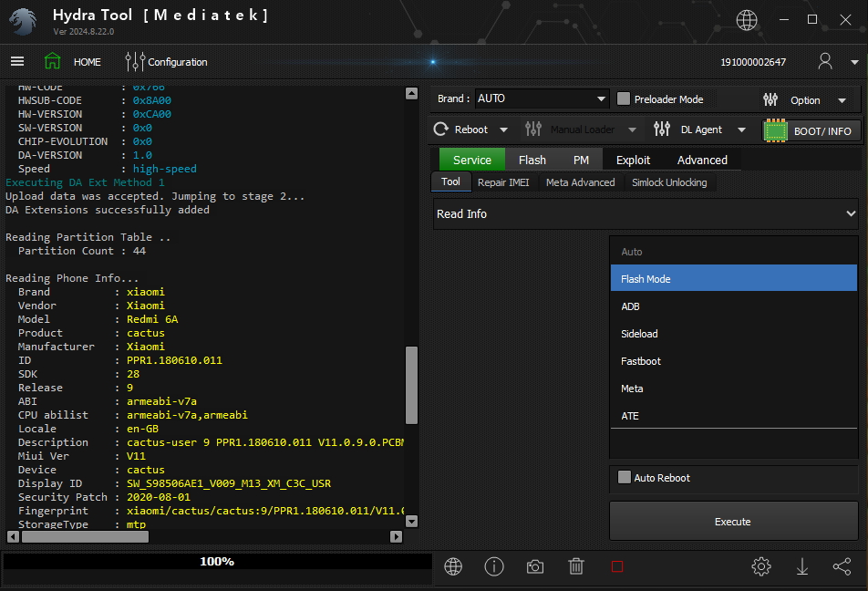Screen dimensions: 868x591
Task: Open the hamburger menu
Action: tap(17, 61)
